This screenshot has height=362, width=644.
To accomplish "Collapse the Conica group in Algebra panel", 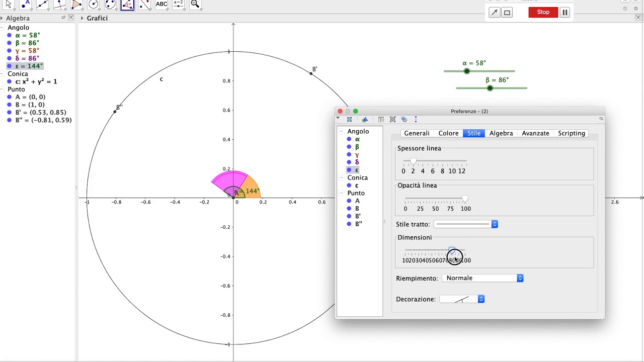I will click(x=3, y=74).
